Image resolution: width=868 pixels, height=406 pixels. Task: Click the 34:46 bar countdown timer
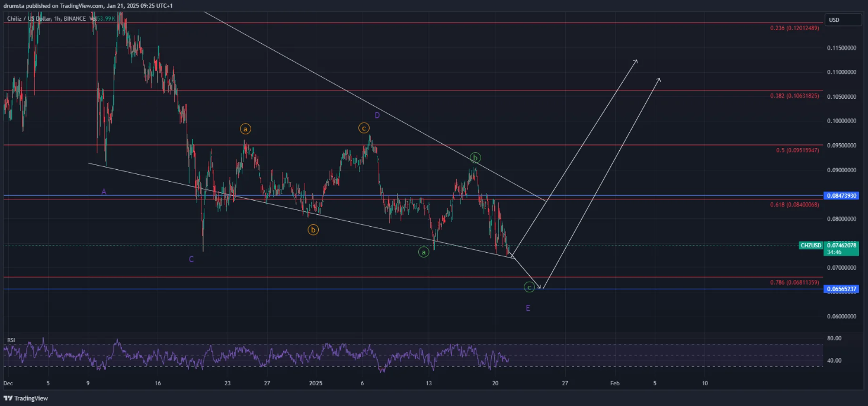coord(833,252)
